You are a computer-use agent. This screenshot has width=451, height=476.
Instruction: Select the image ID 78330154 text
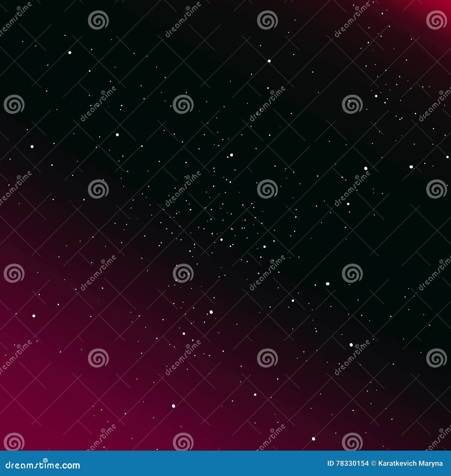click(348, 463)
